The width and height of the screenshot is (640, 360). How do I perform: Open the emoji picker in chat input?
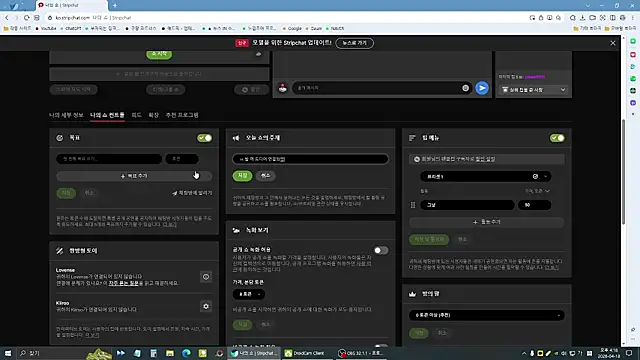465,88
